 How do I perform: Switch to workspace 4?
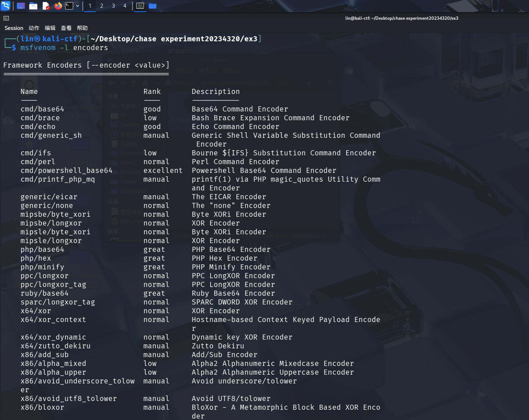[125, 6]
